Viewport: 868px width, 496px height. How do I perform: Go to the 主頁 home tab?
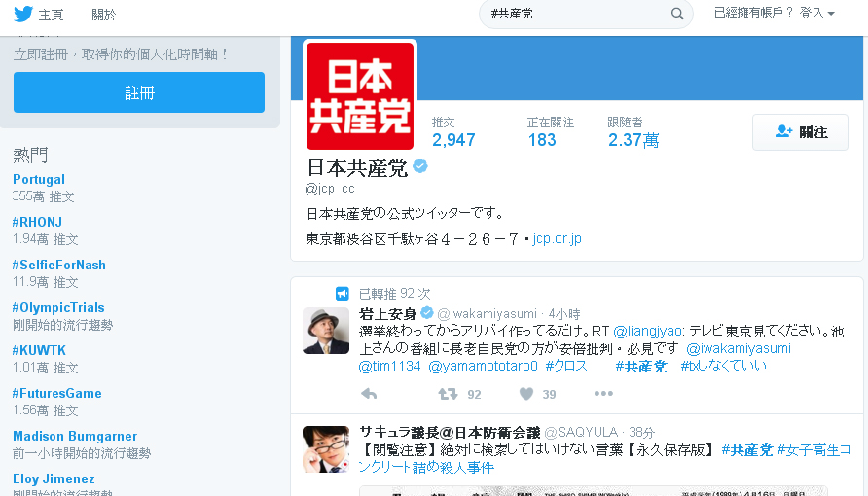coord(51,15)
